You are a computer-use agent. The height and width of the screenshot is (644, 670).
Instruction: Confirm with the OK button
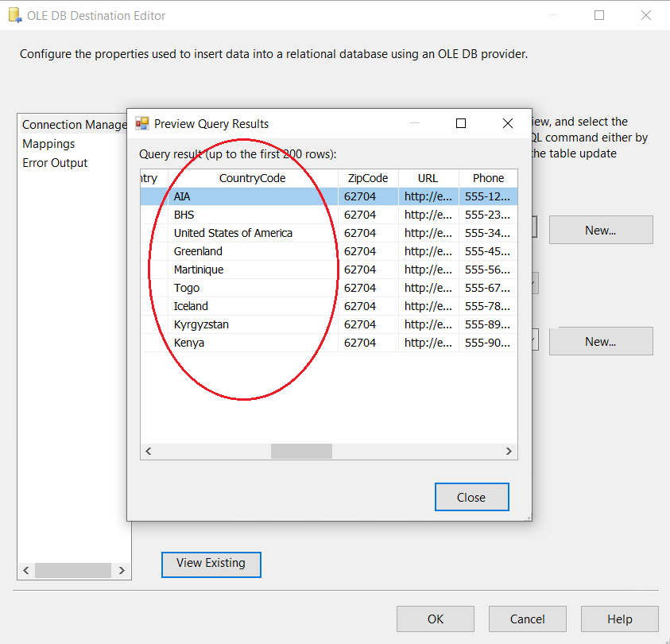click(435, 619)
